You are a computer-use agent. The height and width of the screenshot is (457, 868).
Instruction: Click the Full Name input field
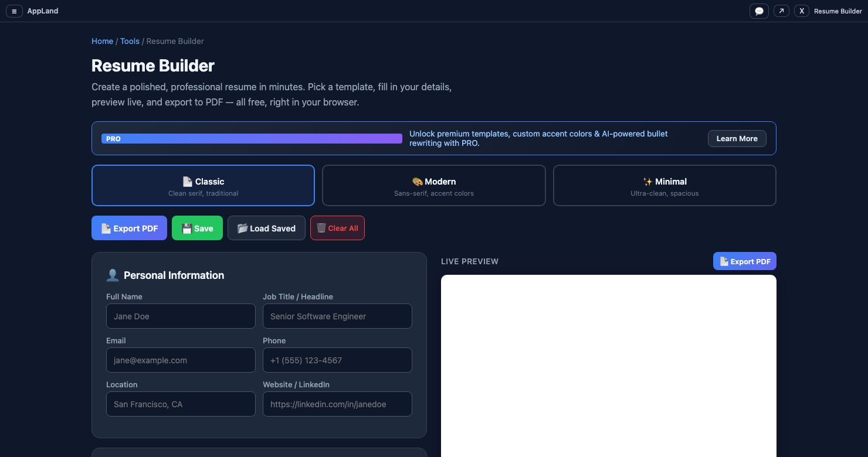[181, 316]
